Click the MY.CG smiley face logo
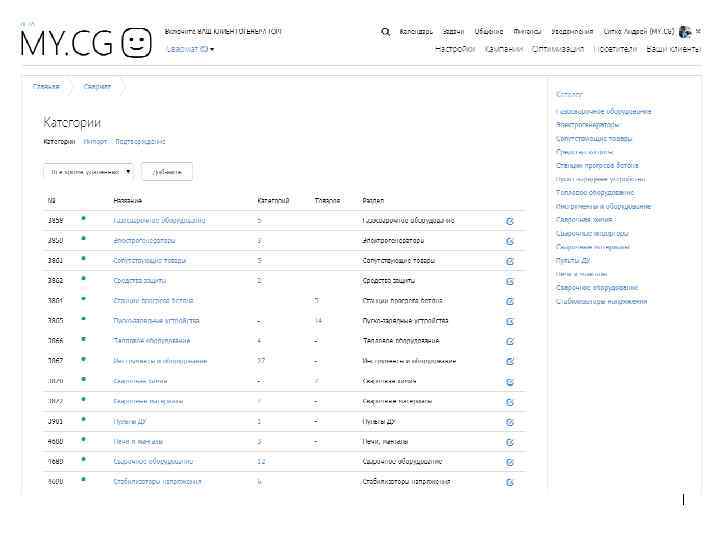 click(137, 43)
